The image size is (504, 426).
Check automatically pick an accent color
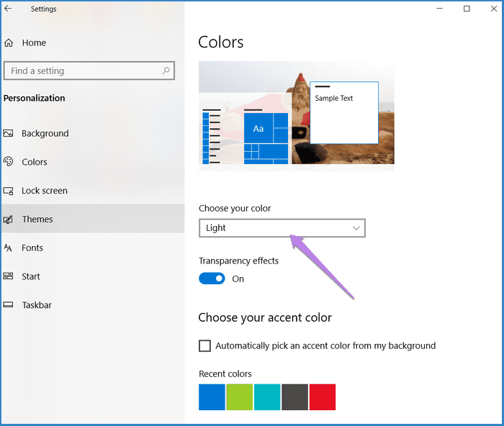(204, 346)
